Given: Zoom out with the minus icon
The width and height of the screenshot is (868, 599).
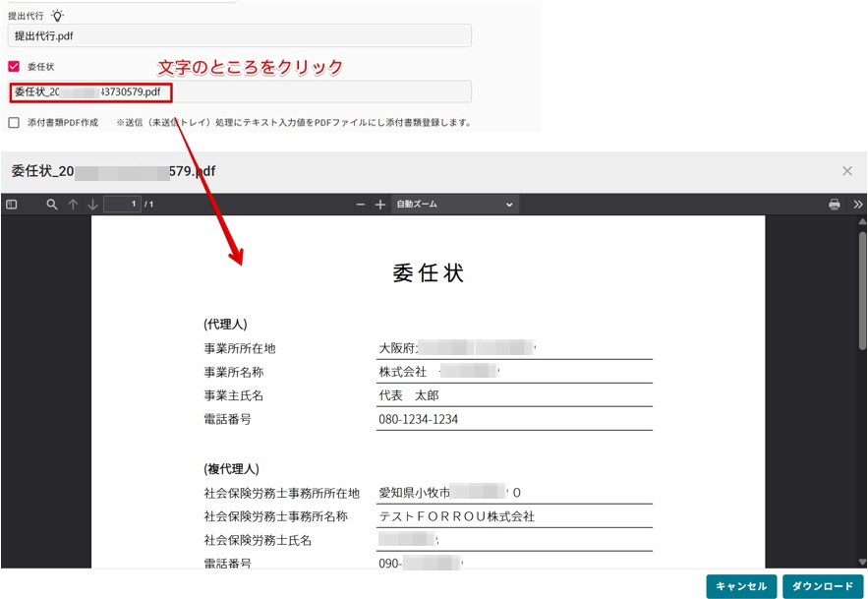Looking at the screenshot, I should (361, 205).
